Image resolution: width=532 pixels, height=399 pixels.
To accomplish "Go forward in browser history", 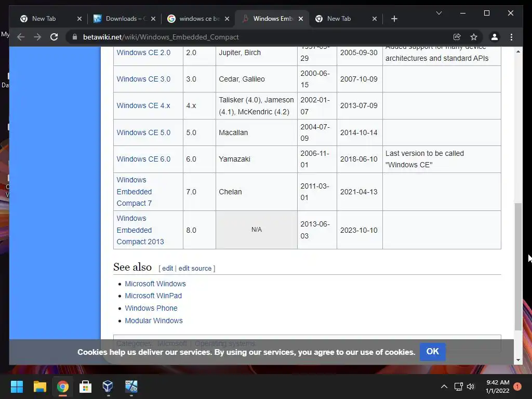I will pyautogui.click(x=37, y=37).
